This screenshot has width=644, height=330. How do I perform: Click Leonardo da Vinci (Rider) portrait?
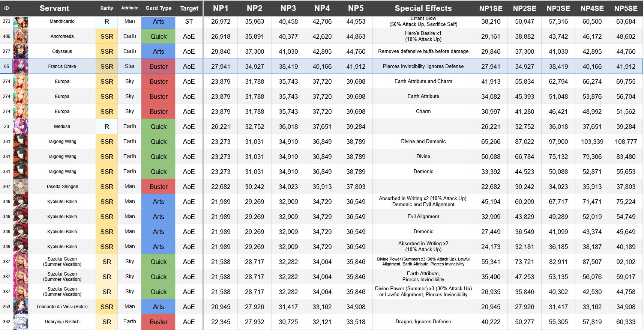[x=21, y=307]
